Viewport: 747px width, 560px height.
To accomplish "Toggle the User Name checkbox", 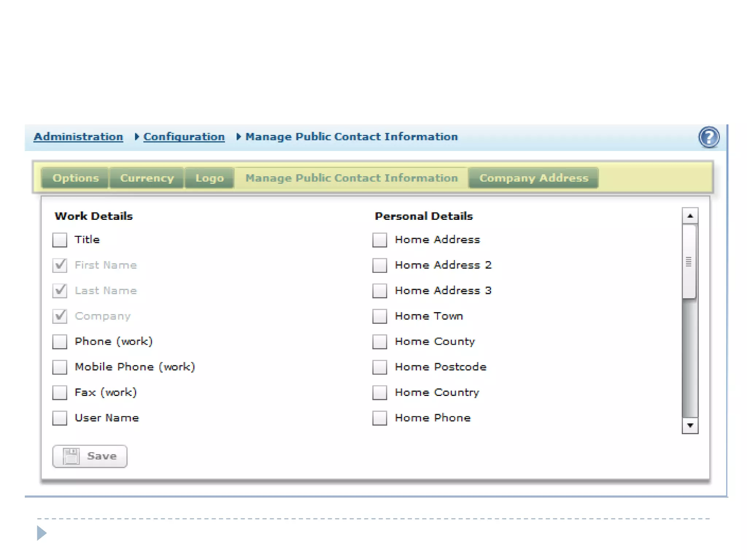I will (x=60, y=418).
